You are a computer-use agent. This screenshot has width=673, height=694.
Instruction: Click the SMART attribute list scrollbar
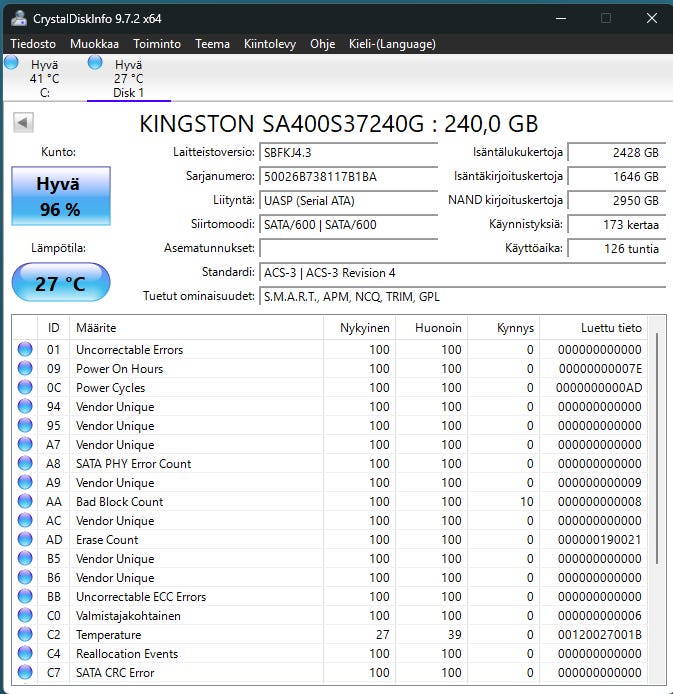(657, 448)
